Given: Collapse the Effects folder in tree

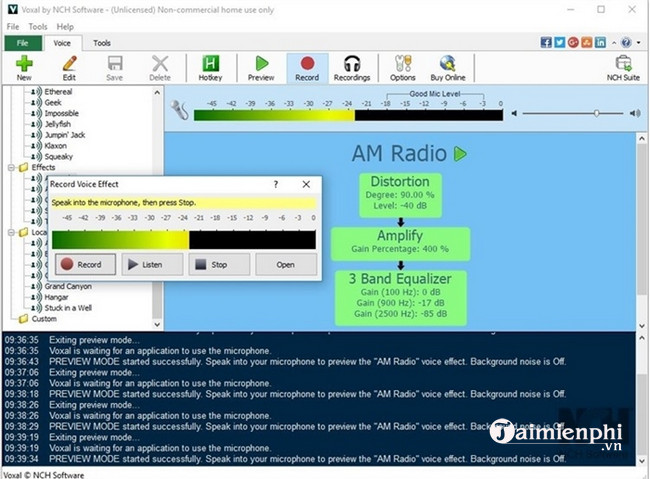Looking at the screenshot, I should [11, 168].
